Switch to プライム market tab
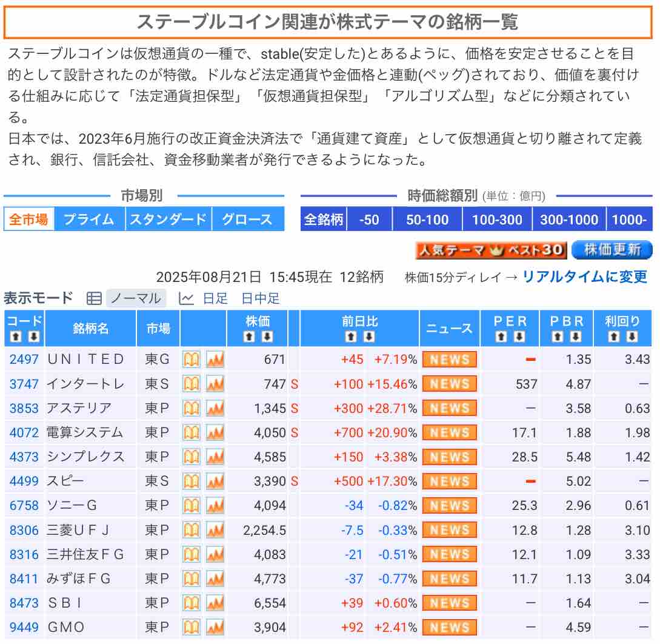 [90, 220]
